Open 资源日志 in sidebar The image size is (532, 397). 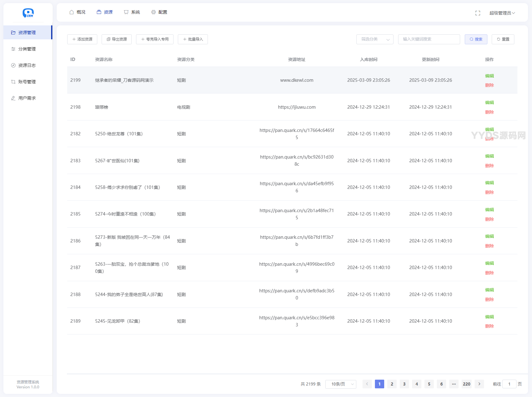27,65
